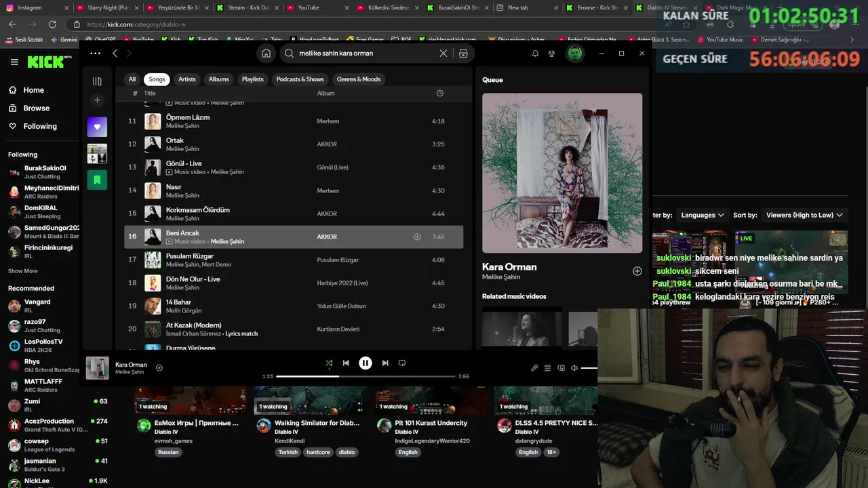
Task: Pause the current song
Action: pyautogui.click(x=366, y=363)
